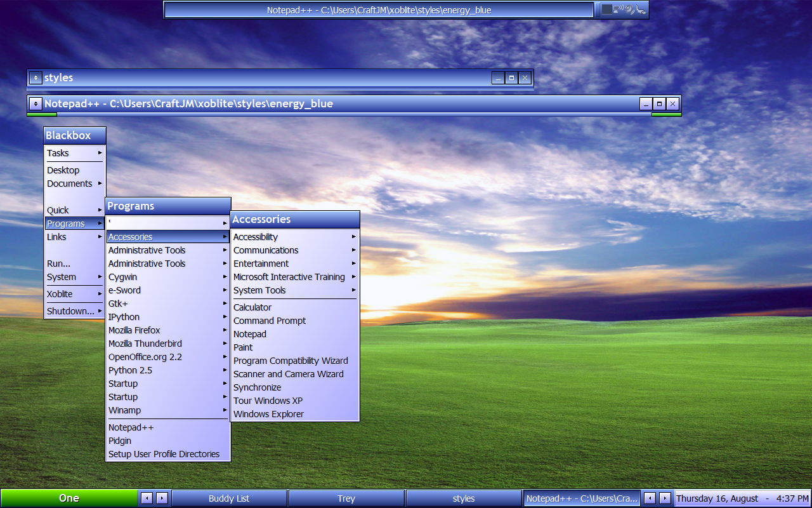Open the wireless network tray icon
This screenshot has width=812, height=508.
(x=619, y=9)
